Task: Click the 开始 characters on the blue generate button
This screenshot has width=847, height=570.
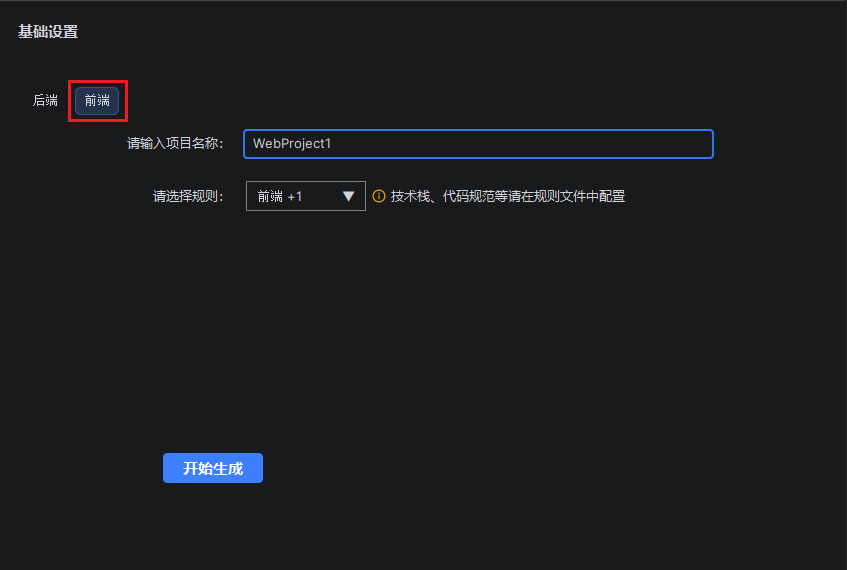Action: (x=198, y=468)
